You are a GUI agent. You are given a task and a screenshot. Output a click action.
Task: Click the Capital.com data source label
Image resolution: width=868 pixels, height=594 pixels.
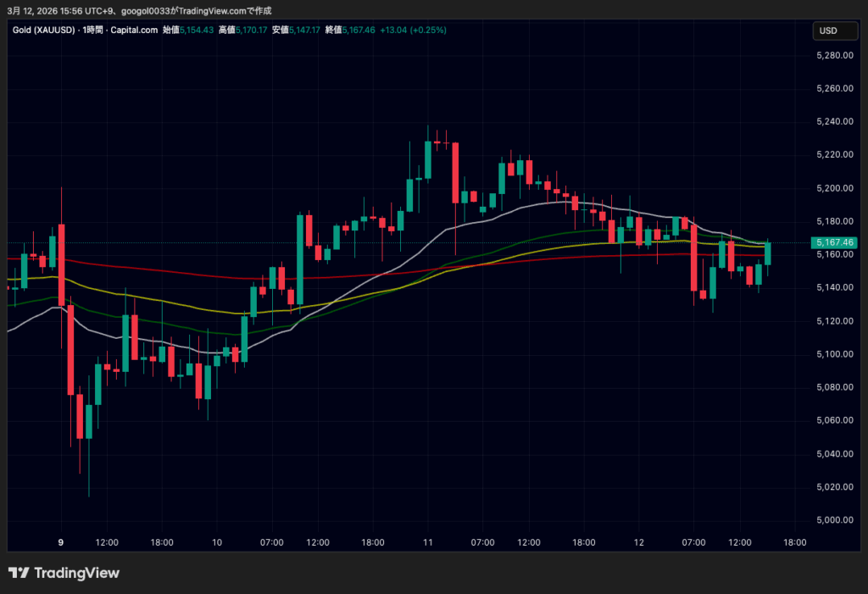point(134,31)
